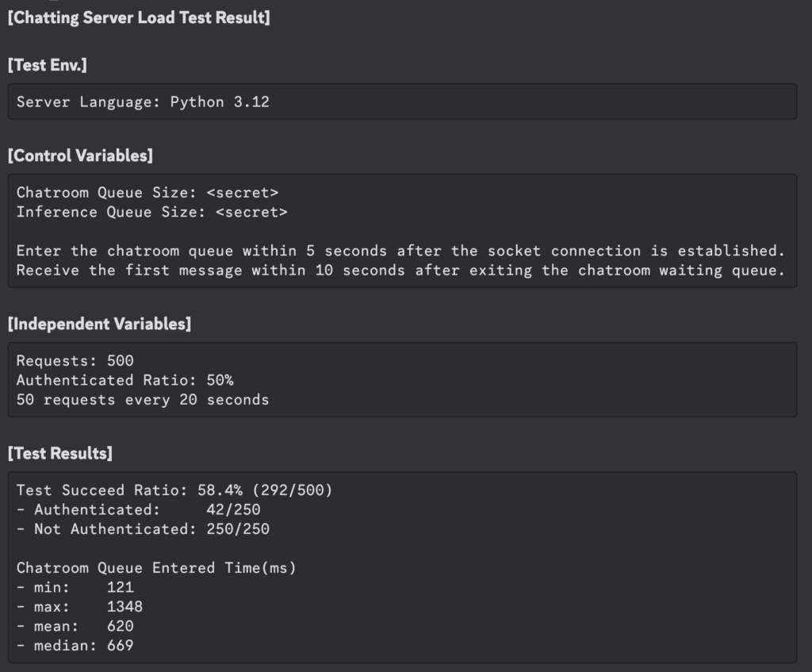The height and width of the screenshot is (672, 812).
Task: Click the 50 requests every 20 seconds line
Action: 143,400
